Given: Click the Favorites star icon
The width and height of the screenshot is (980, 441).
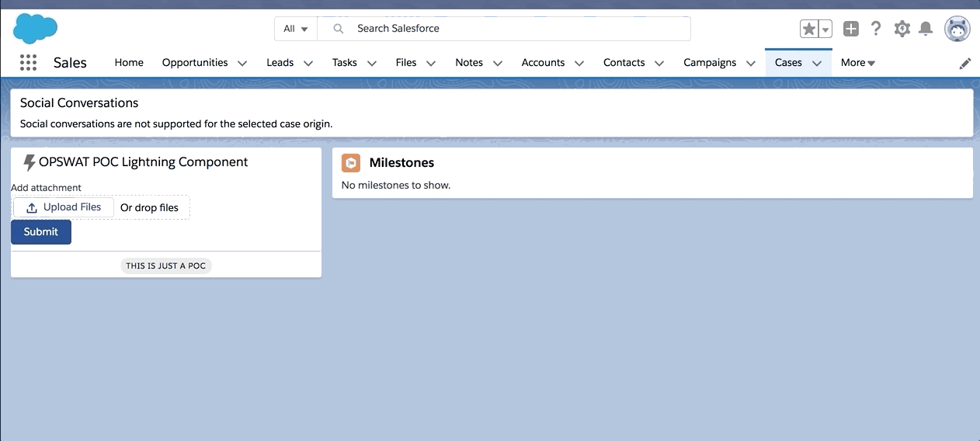Looking at the screenshot, I should point(809,29).
